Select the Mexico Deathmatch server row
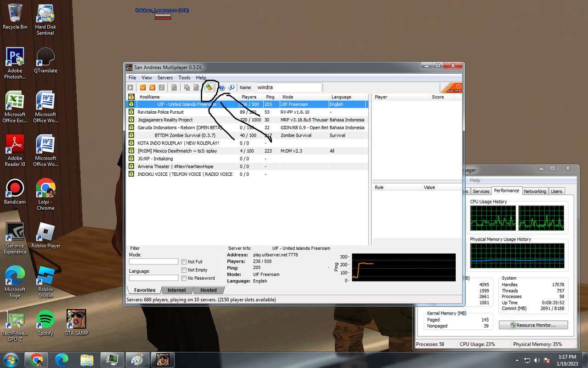 click(248, 151)
